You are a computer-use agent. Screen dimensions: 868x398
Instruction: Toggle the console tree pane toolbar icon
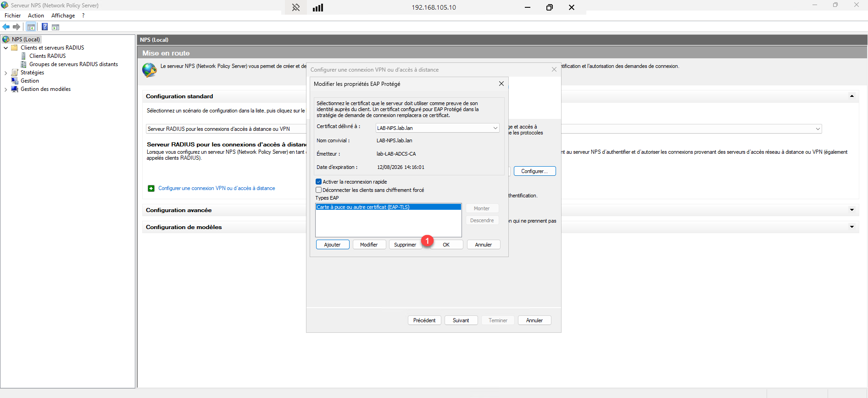pyautogui.click(x=31, y=27)
